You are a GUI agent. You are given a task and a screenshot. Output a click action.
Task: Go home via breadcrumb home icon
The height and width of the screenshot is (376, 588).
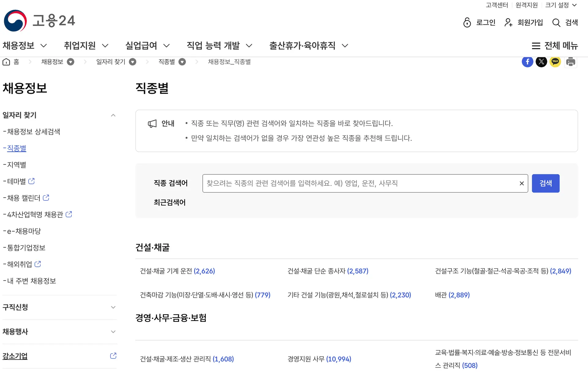[x=6, y=61]
